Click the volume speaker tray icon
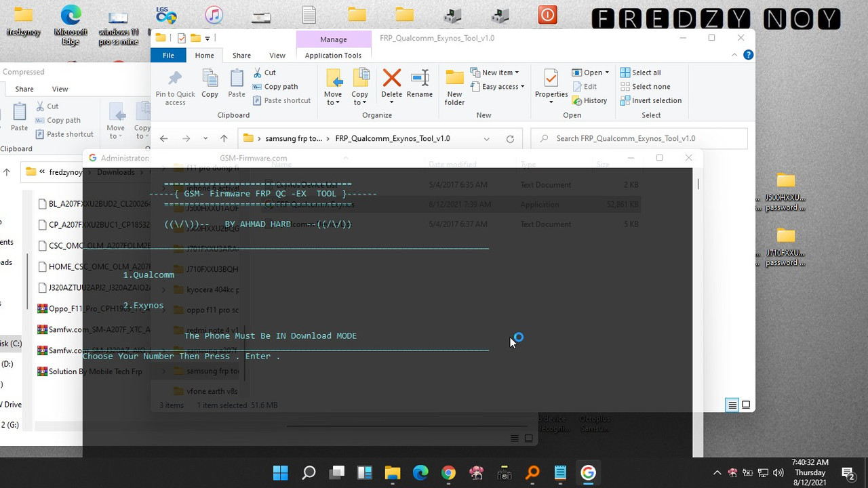 click(778, 472)
